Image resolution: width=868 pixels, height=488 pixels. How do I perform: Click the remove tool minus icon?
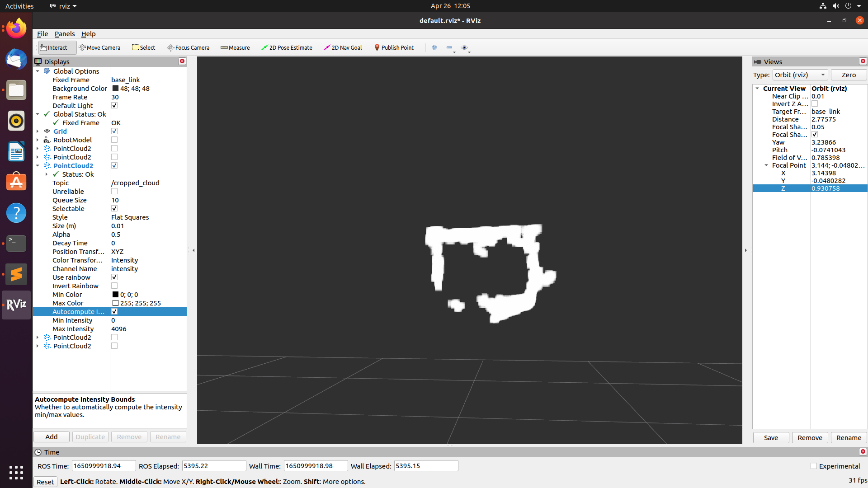(x=449, y=47)
